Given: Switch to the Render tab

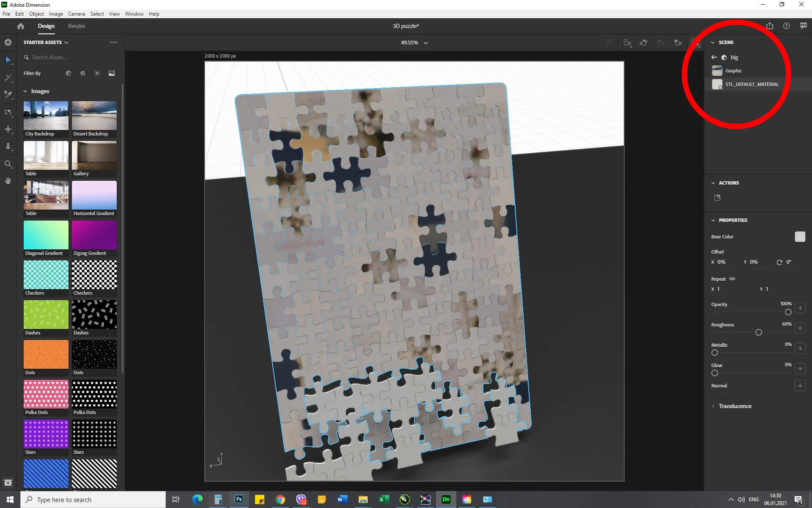Looking at the screenshot, I should tap(77, 26).
